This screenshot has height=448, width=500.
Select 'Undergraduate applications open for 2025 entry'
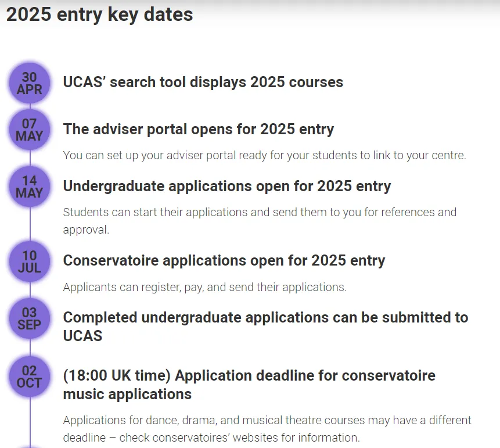pyautogui.click(x=226, y=186)
